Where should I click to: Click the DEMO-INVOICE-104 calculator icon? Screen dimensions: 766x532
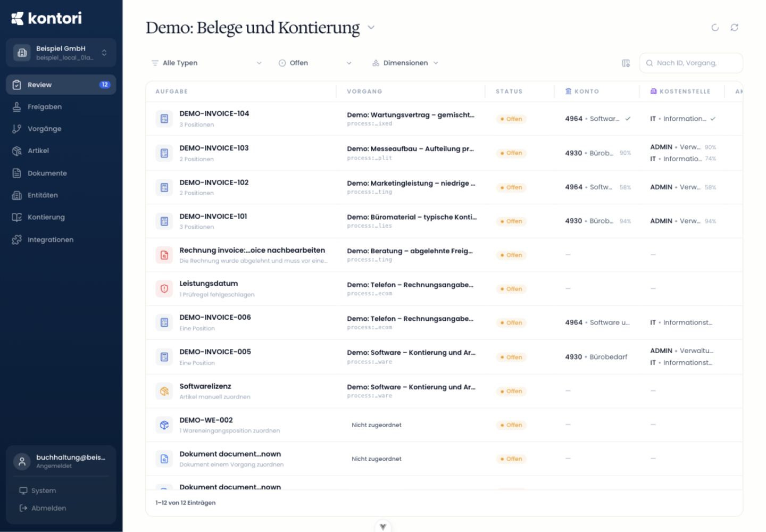pos(164,119)
